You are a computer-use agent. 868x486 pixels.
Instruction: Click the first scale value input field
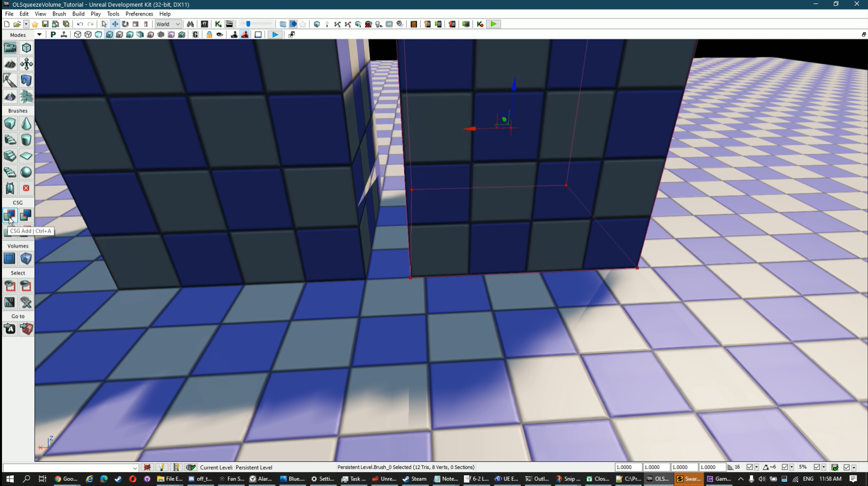point(628,468)
